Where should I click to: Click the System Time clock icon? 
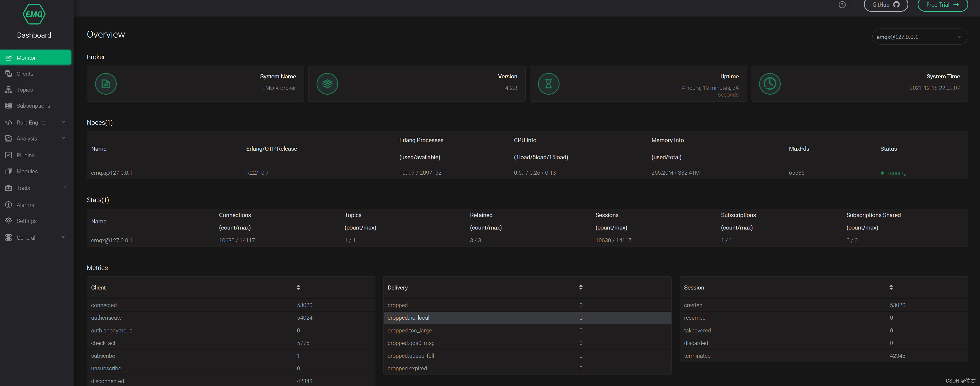tap(770, 84)
